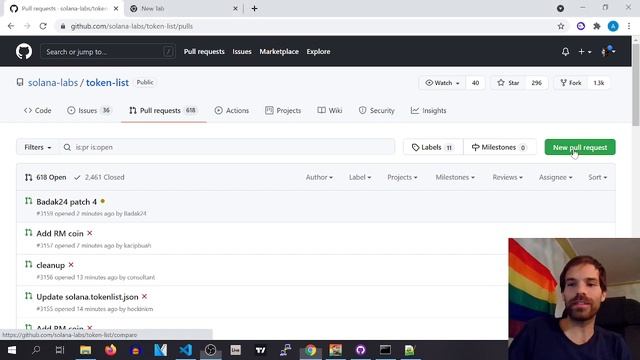Open the Labels button
The image size is (640, 360).
pyautogui.click(x=433, y=147)
